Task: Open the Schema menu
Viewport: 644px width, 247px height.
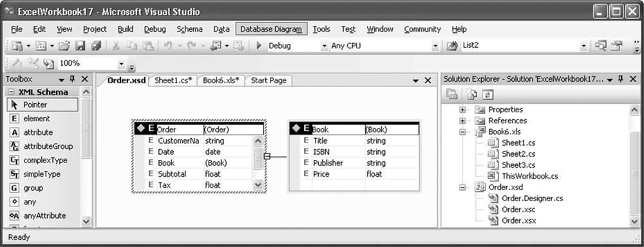Action: 189,29
